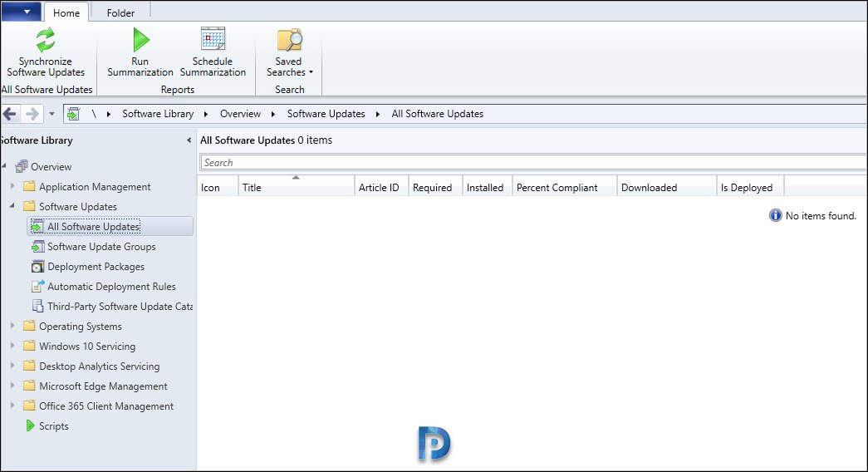The image size is (868, 472).
Task: Expand Windows 10 Servicing tree node
Action: coord(12,346)
